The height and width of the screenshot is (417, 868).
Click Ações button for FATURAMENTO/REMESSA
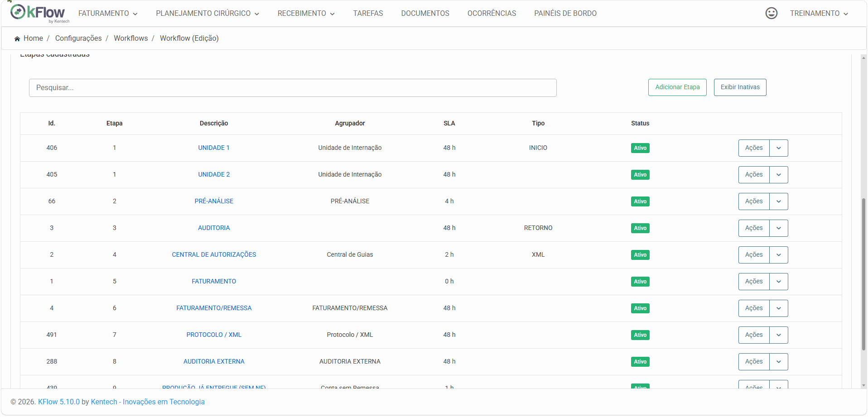(754, 308)
